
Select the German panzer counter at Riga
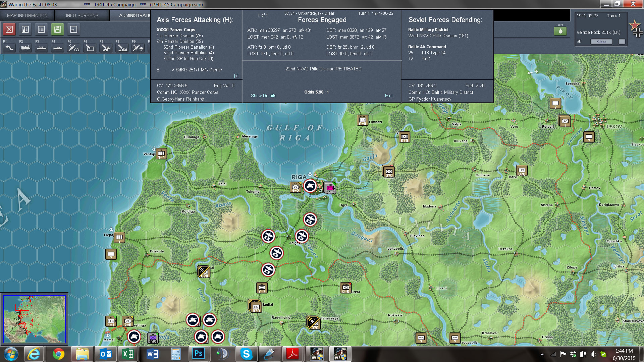[310, 186]
